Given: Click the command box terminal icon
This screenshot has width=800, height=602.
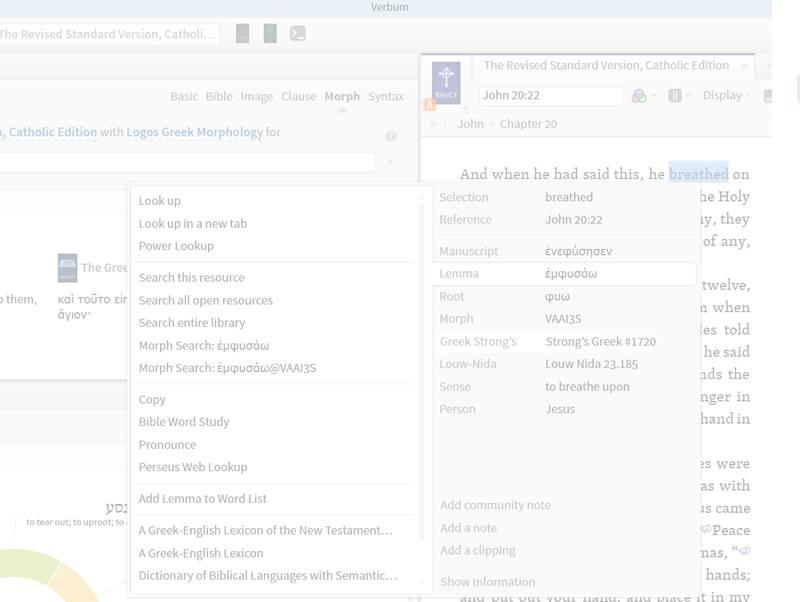Looking at the screenshot, I should tap(297, 34).
